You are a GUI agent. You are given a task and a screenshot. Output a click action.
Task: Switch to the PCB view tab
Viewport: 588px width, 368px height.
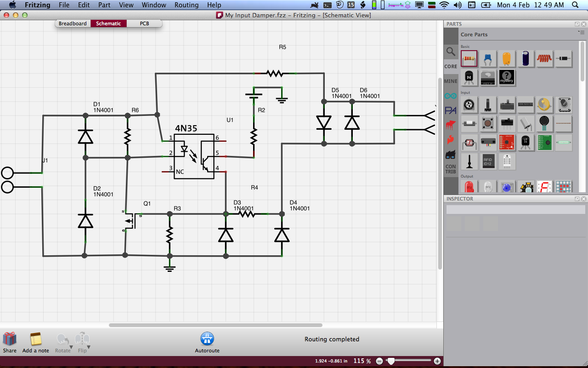(x=144, y=23)
